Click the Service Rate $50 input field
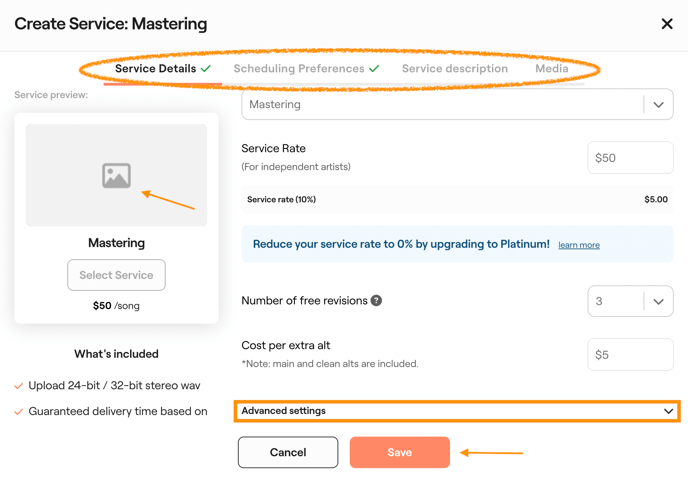Screen dimensions: 688x482 [630, 158]
